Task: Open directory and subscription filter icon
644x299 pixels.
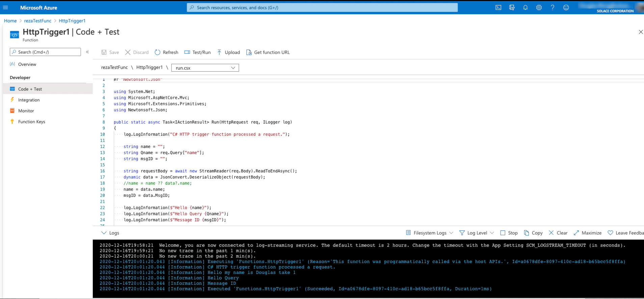Action: [512, 7]
